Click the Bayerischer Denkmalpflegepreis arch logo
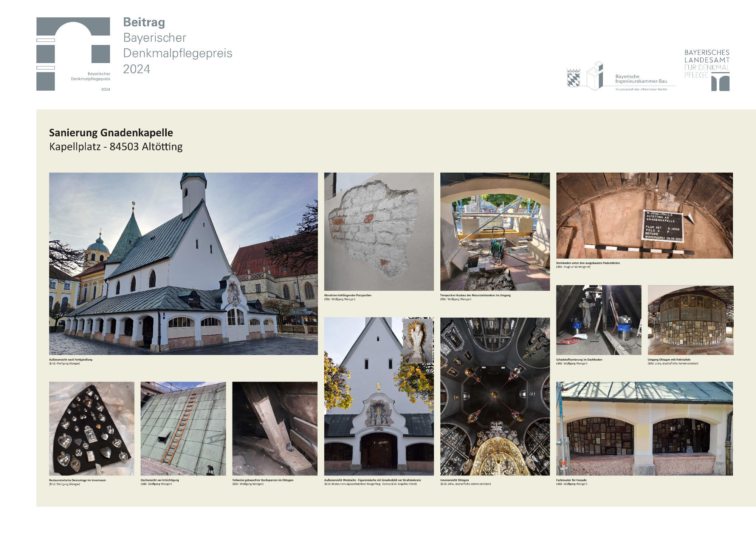756x534 pixels. point(73,54)
